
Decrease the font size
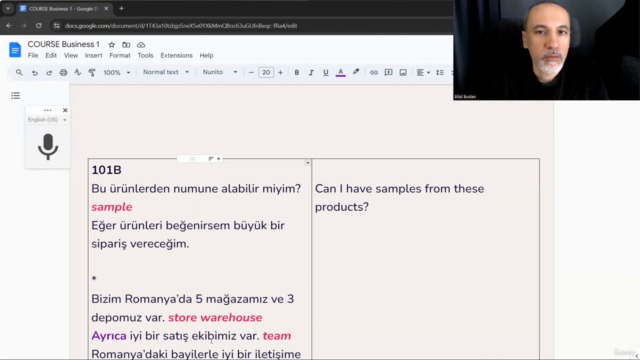(251, 72)
